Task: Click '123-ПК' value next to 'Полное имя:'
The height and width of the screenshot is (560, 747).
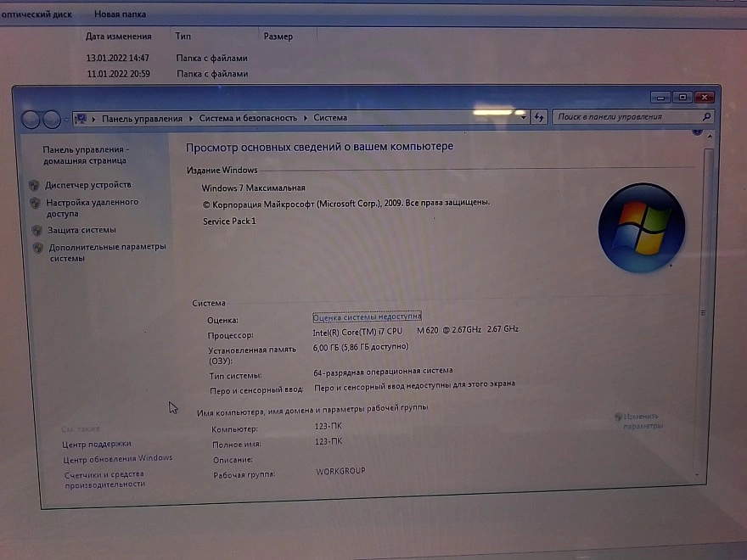Action: tap(329, 441)
